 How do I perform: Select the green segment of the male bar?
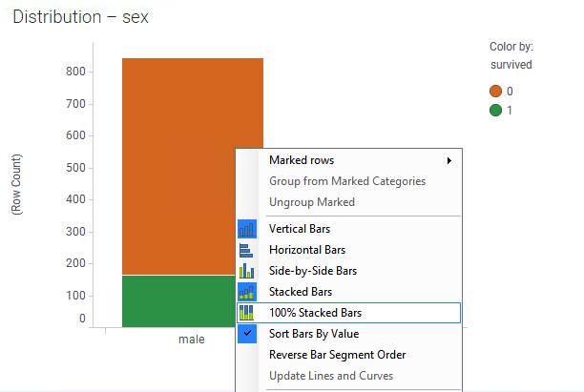(x=178, y=301)
